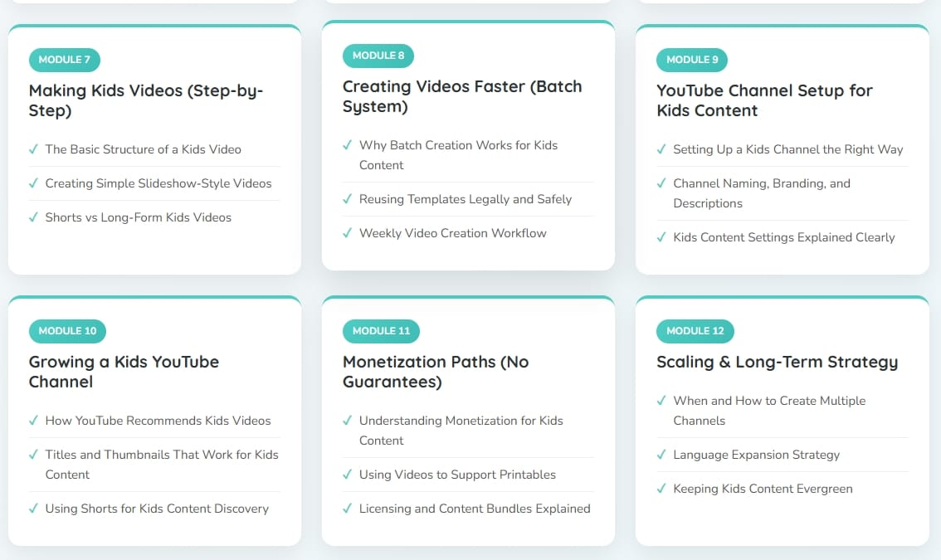The width and height of the screenshot is (941, 560).
Task: Click the checkmark next to 'How YouTube Recommends Kids Videos'
Action: click(x=33, y=421)
